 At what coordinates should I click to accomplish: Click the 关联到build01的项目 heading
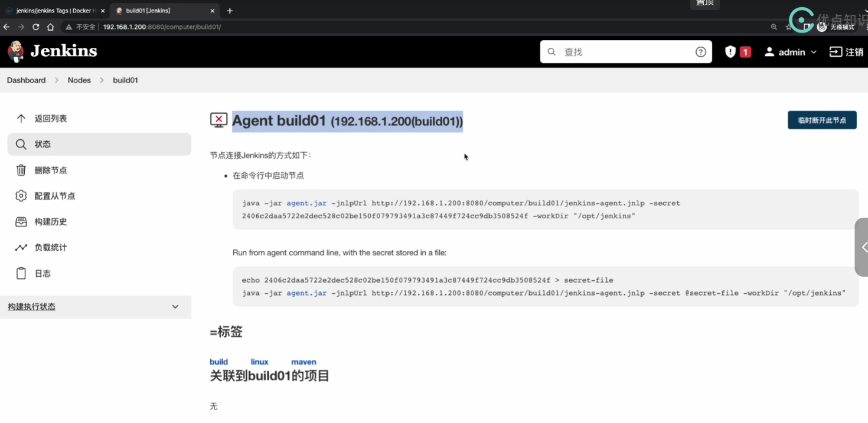270,376
